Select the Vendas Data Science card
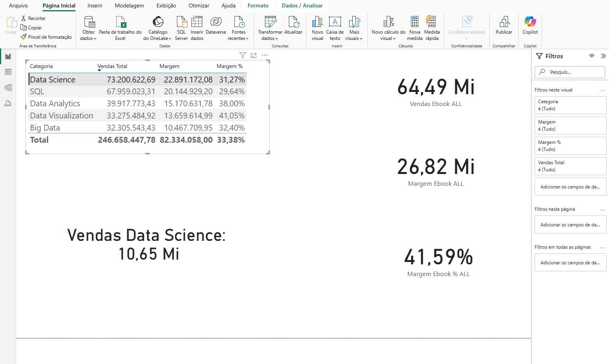The image size is (609, 364). point(147,244)
